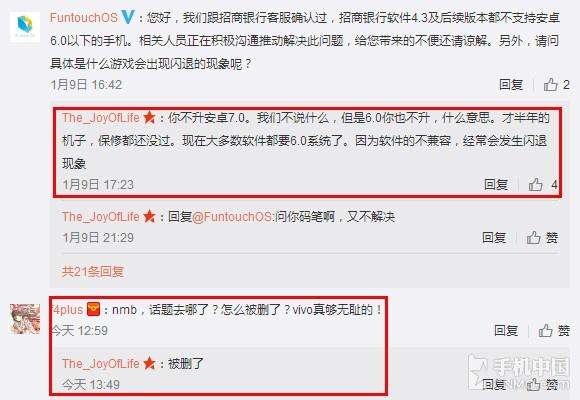This screenshot has height=400, width=580.
Task: Like the 21:29 reply
Action: point(542,238)
